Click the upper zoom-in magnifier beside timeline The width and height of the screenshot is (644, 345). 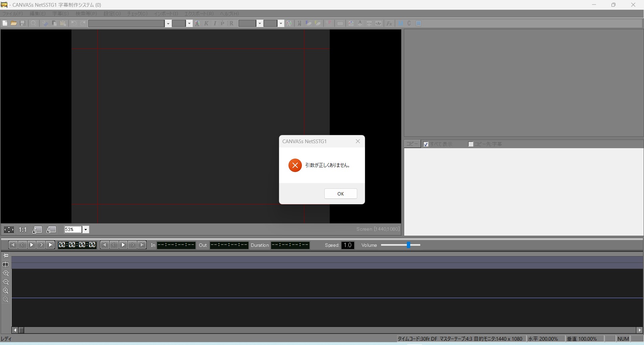[6, 273]
